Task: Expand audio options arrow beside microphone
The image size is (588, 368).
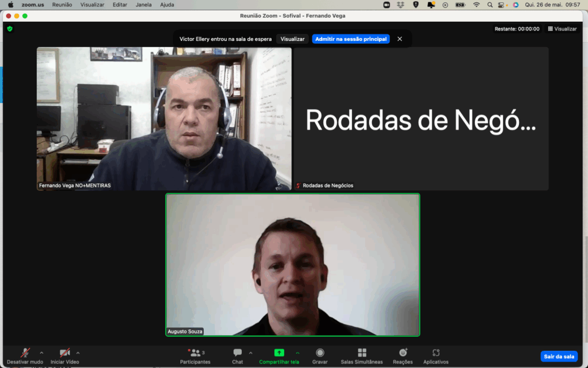Action: coord(41,352)
